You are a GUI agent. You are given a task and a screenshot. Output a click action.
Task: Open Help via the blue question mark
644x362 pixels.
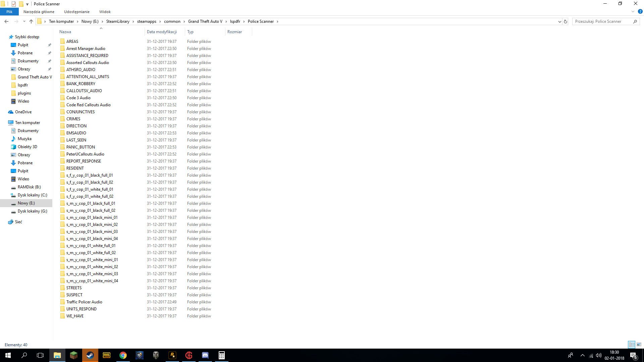640,11
